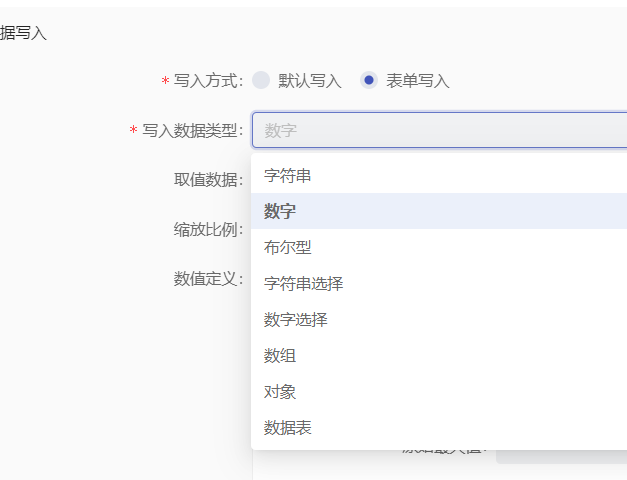The width and height of the screenshot is (627, 480).
Task: Click the 写入方式 field label
Action: click(208, 81)
